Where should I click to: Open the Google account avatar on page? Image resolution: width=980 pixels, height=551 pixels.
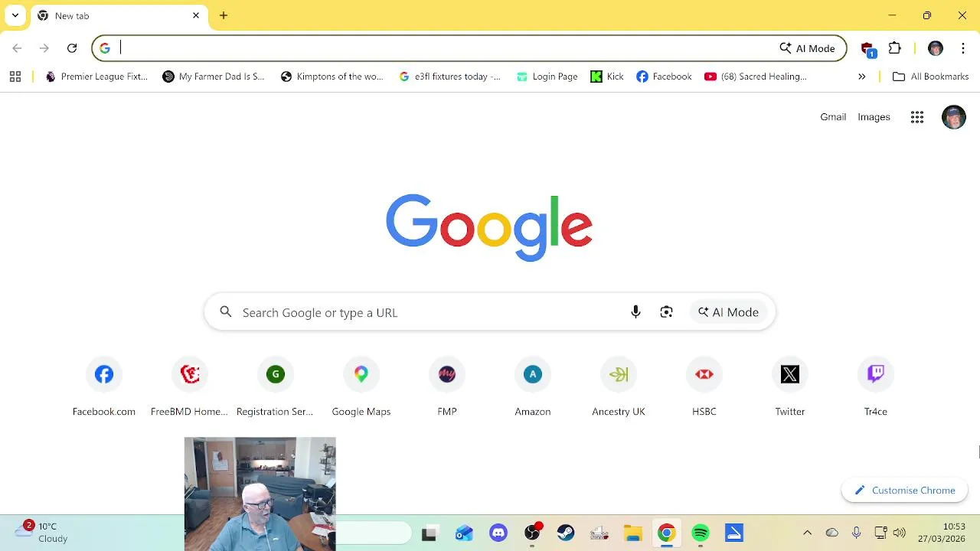coord(953,117)
